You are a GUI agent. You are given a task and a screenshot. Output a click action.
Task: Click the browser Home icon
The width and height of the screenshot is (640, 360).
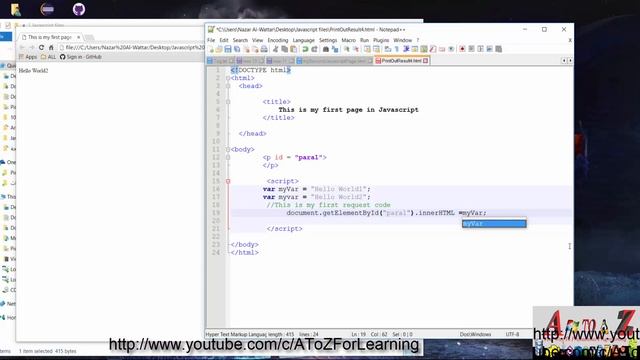point(51,47)
